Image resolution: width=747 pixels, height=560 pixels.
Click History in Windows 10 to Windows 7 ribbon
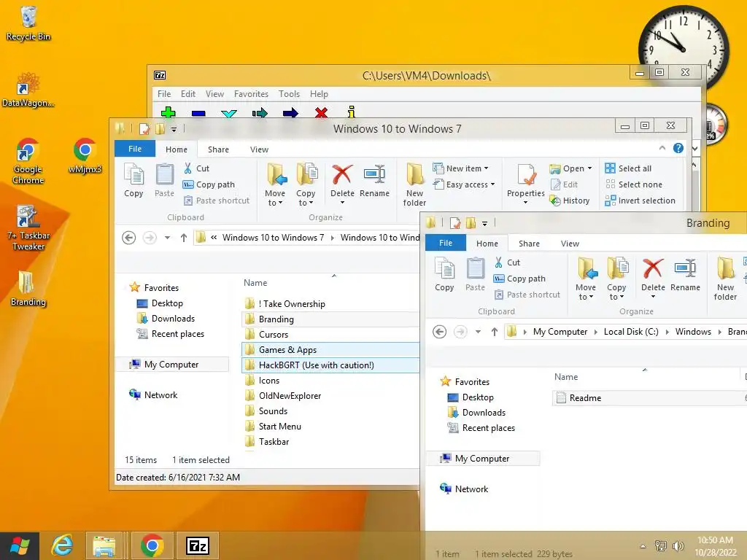point(570,201)
